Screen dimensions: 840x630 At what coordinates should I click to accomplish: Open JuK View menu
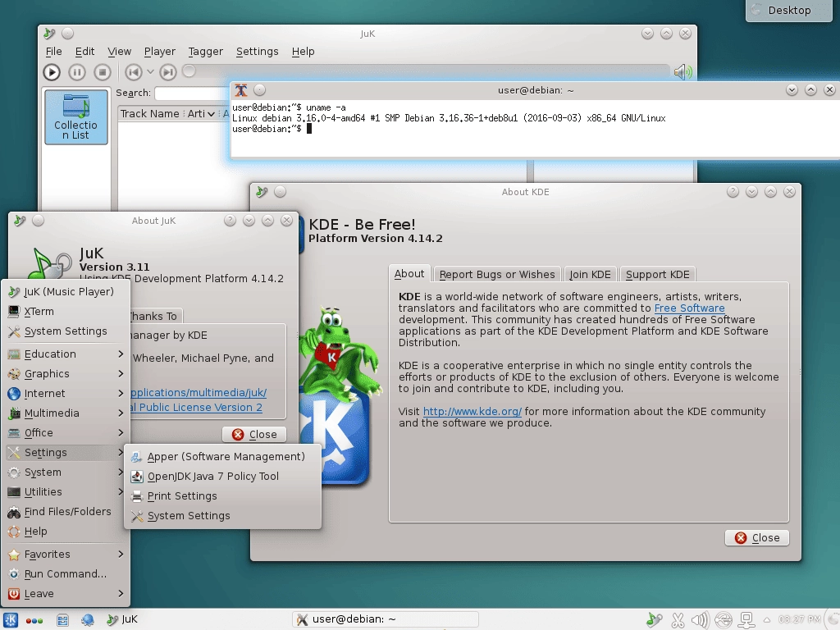pos(119,52)
